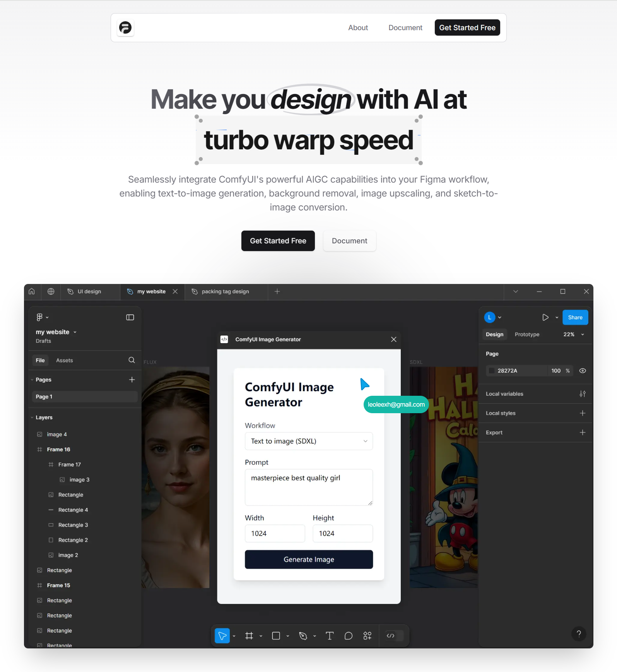The width and height of the screenshot is (617, 672).
Task: Click the site logo in navbar
Action: pos(125,28)
